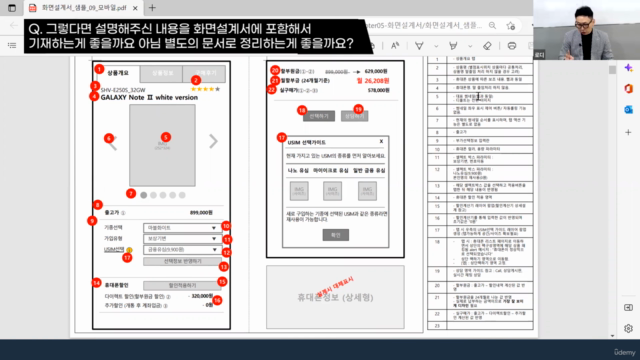Click the 선택정보 반영하기 button

point(182,261)
